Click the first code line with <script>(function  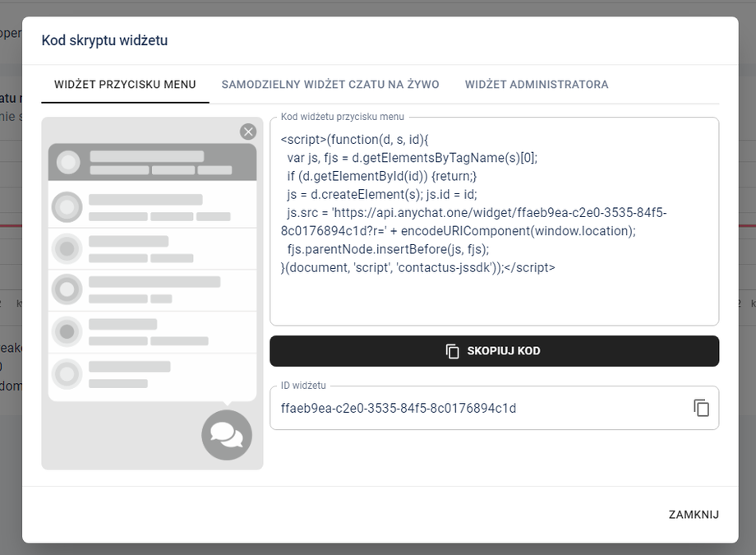[x=354, y=140]
